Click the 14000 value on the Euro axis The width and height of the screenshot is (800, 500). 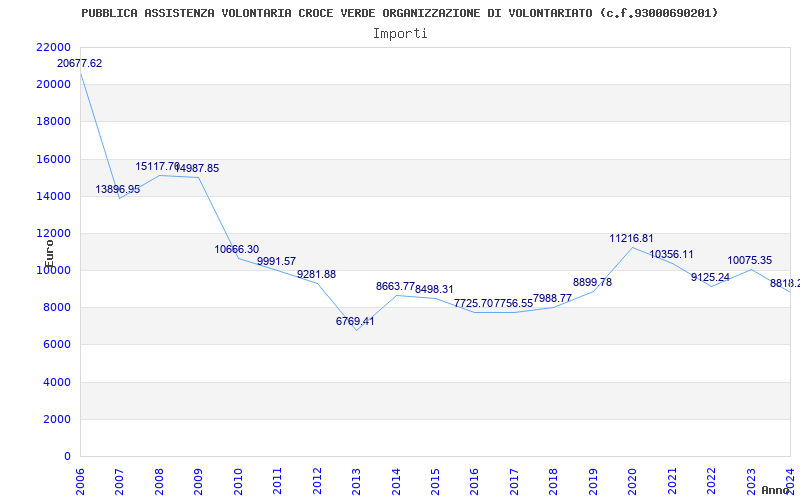point(54,196)
